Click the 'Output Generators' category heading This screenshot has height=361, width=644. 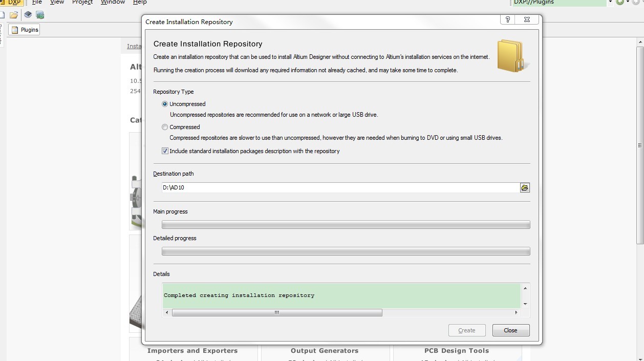click(x=325, y=351)
